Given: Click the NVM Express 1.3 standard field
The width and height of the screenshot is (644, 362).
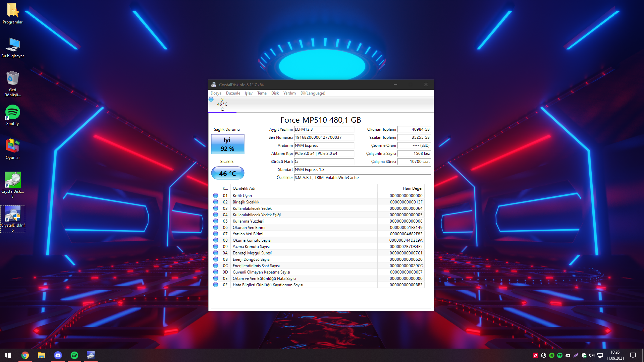Looking at the screenshot, I should point(362,170).
